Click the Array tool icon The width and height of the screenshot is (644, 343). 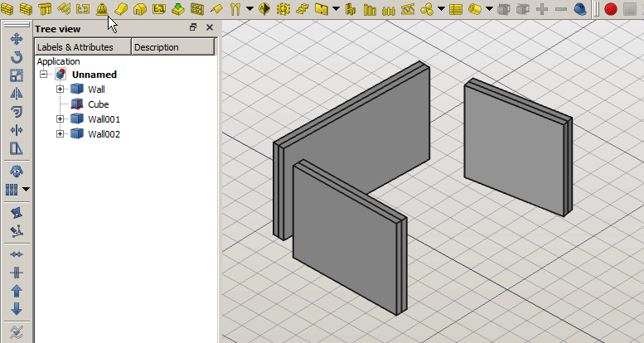pyautogui.click(x=12, y=190)
